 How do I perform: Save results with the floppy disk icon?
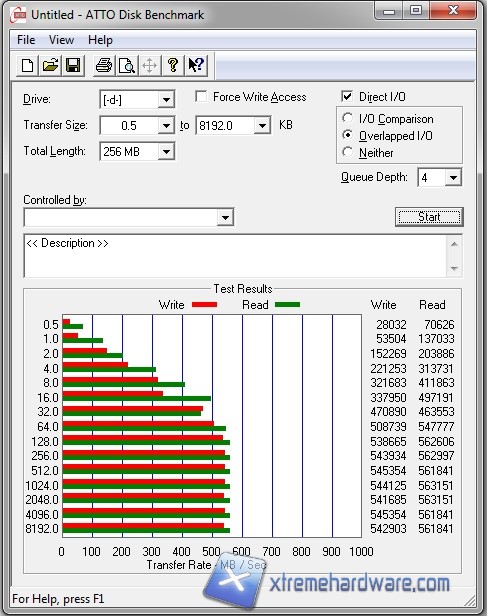pos(73,65)
